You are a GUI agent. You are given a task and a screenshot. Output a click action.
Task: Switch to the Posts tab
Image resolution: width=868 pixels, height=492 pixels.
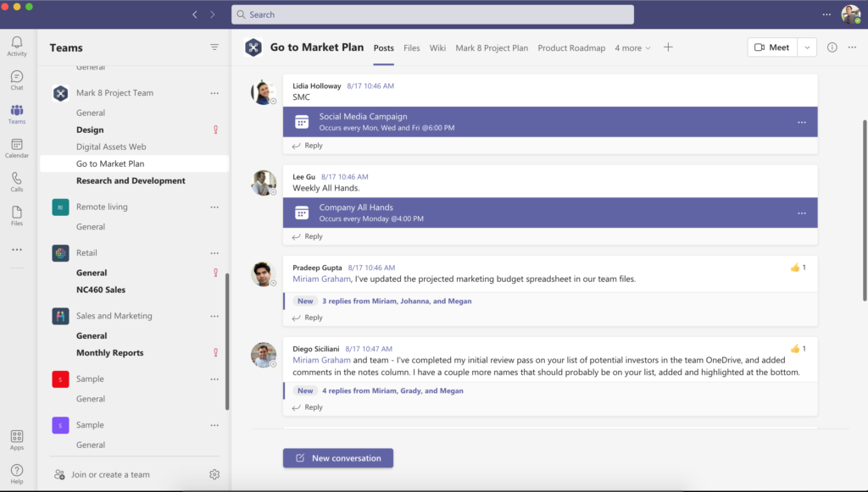[x=384, y=48]
